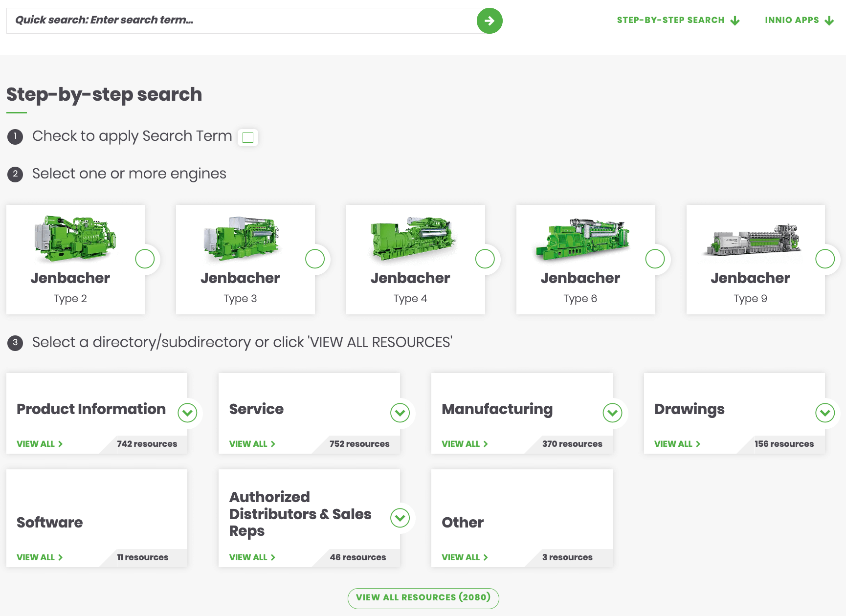Click the Jenbacher Type 9 engine image
The width and height of the screenshot is (846, 616).
pos(753,240)
